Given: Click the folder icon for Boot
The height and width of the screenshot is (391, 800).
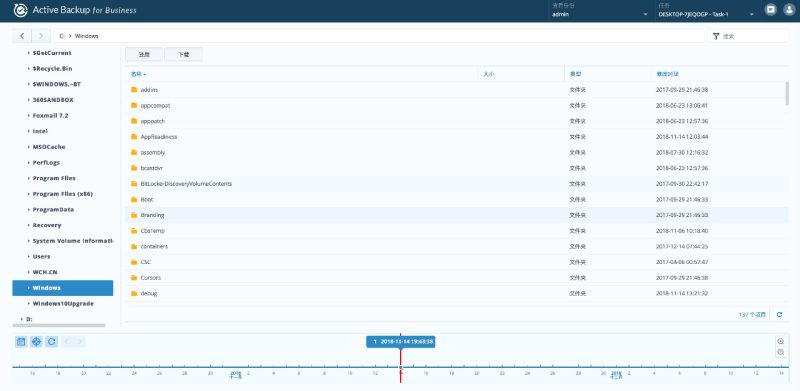Looking at the screenshot, I should tap(134, 200).
